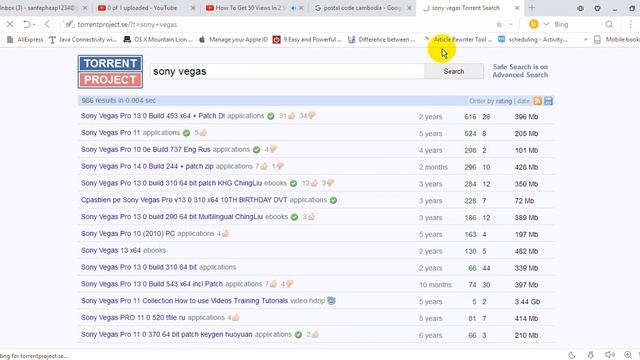Open the RSS feed icon in results bar
Viewport: 640px width, 360px height.
coord(538,101)
